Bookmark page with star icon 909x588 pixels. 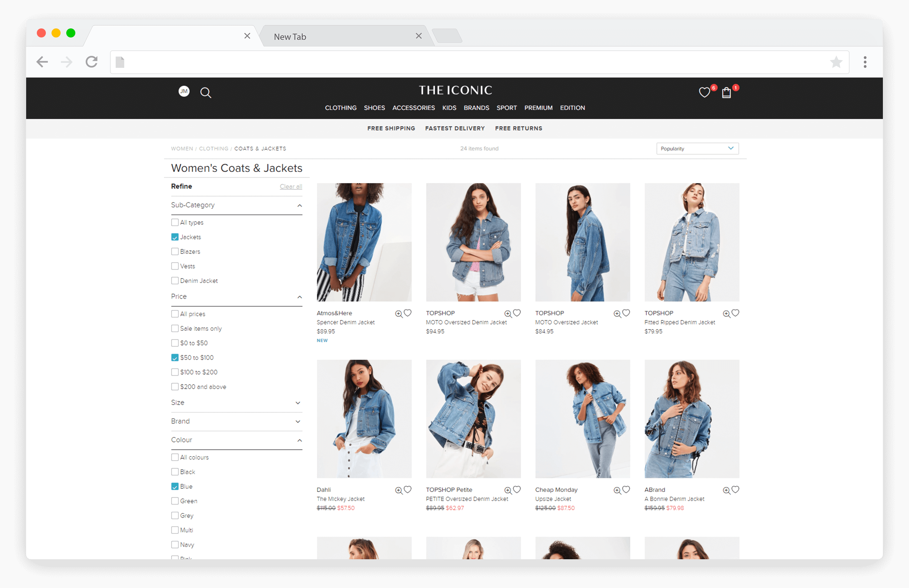(x=836, y=62)
